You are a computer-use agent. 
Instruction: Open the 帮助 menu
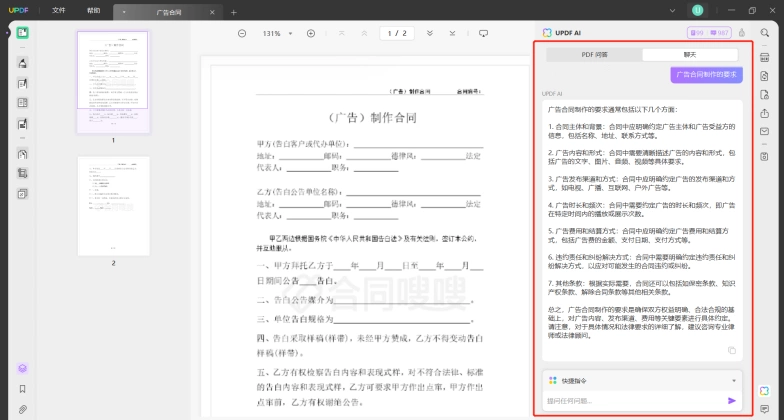coord(94,10)
